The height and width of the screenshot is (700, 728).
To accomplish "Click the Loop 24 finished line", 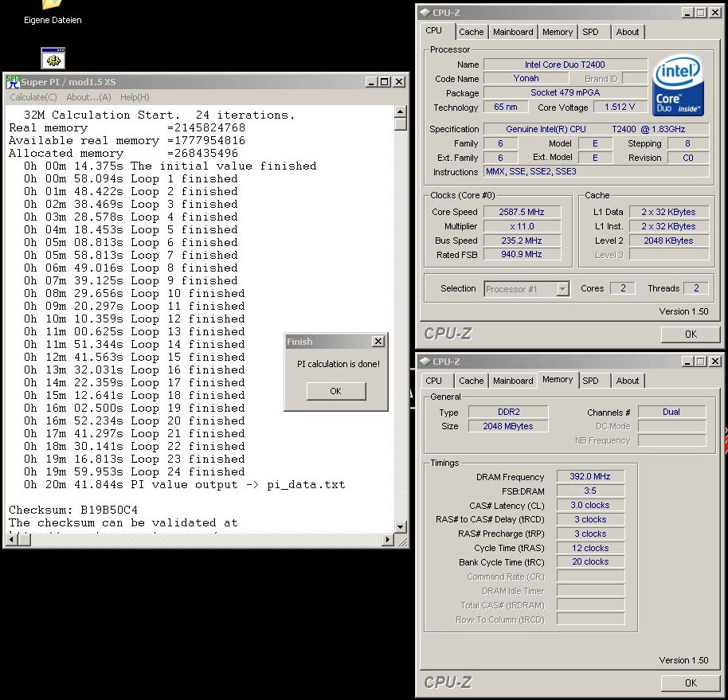I will click(135, 471).
